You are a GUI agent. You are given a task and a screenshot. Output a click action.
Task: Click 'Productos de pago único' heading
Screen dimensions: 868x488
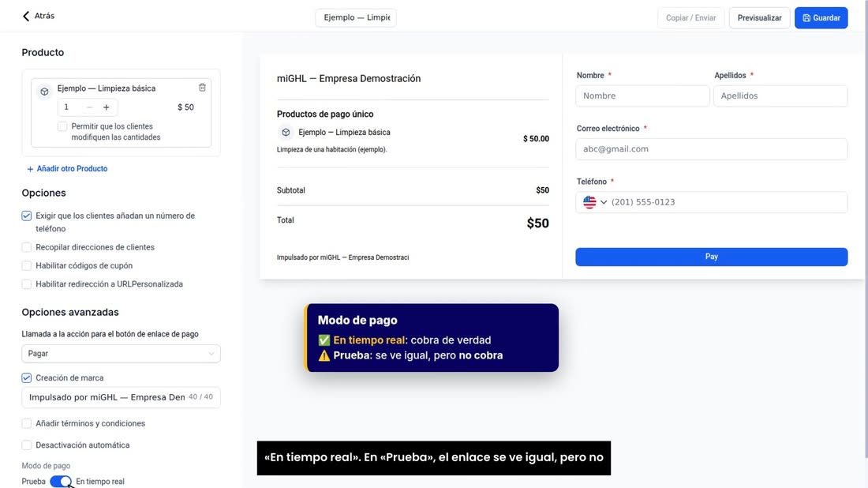click(325, 114)
